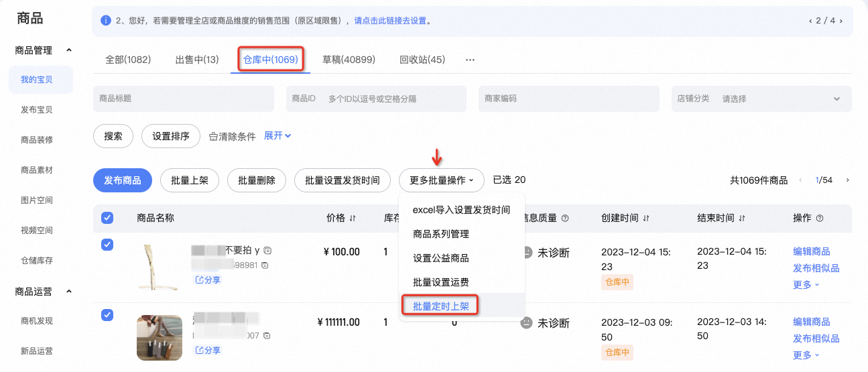Click 未诊断 face icon in second row

click(x=528, y=323)
